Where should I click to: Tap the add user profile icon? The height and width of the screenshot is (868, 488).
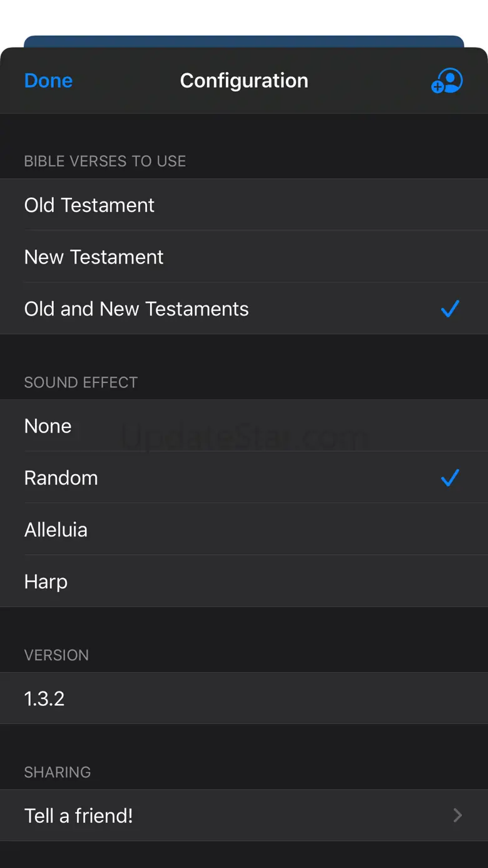tap(447, 81)
